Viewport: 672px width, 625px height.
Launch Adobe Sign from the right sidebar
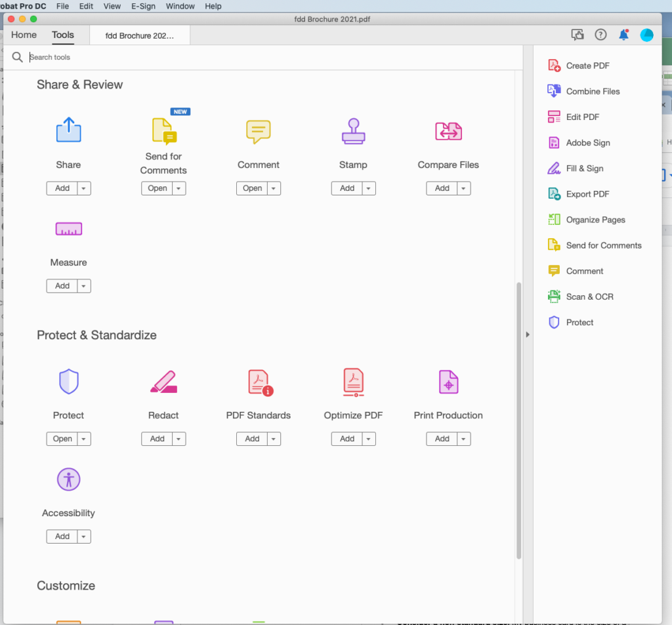(579, 143)
